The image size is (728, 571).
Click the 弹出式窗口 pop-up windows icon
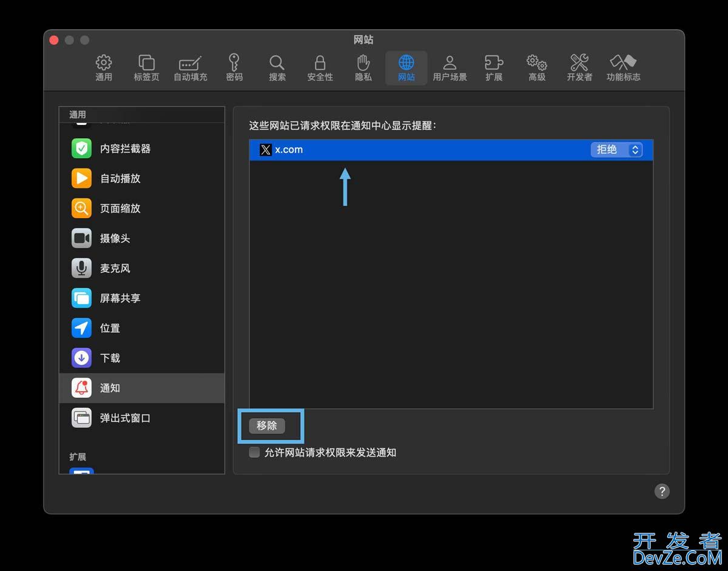81,418
